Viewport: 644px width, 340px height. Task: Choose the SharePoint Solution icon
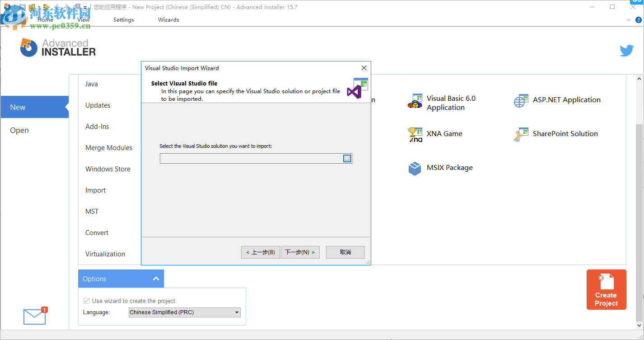coord(521,135)
